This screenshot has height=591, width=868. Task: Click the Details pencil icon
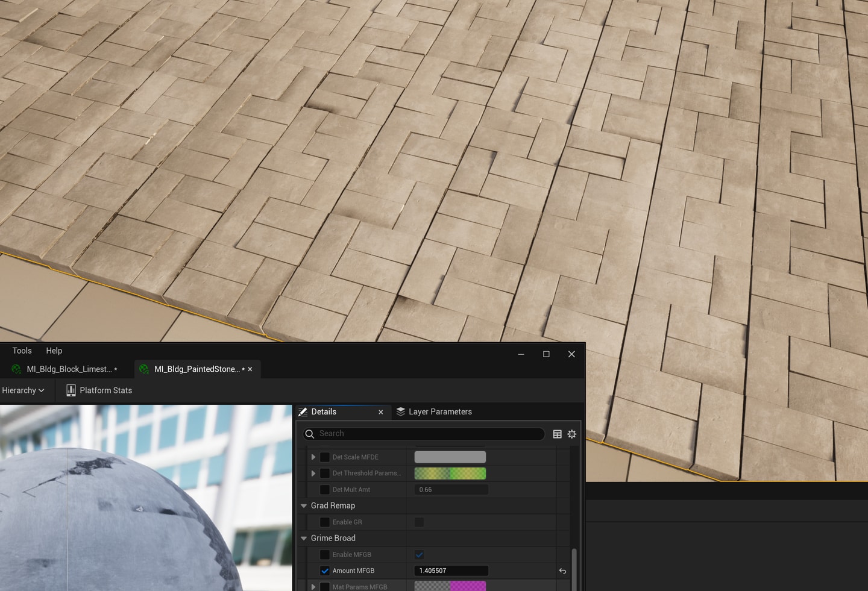(303, 411)
